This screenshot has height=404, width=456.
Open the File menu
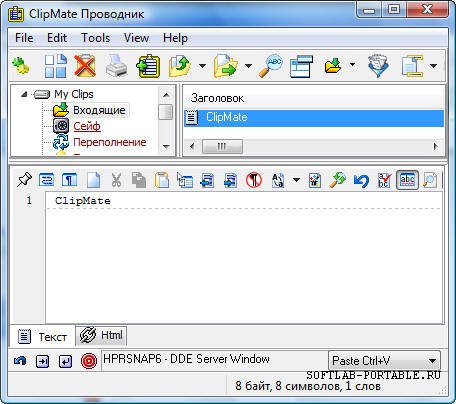24,38
